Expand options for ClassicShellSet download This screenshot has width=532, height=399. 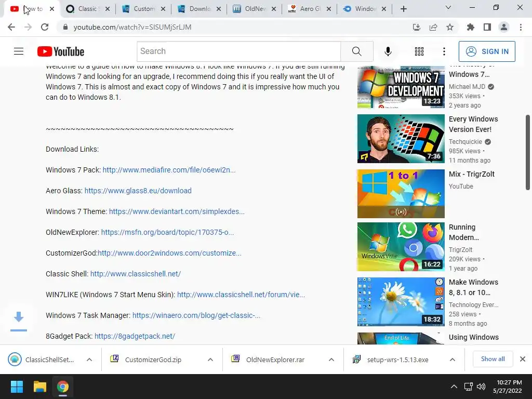tap(89, 360)
